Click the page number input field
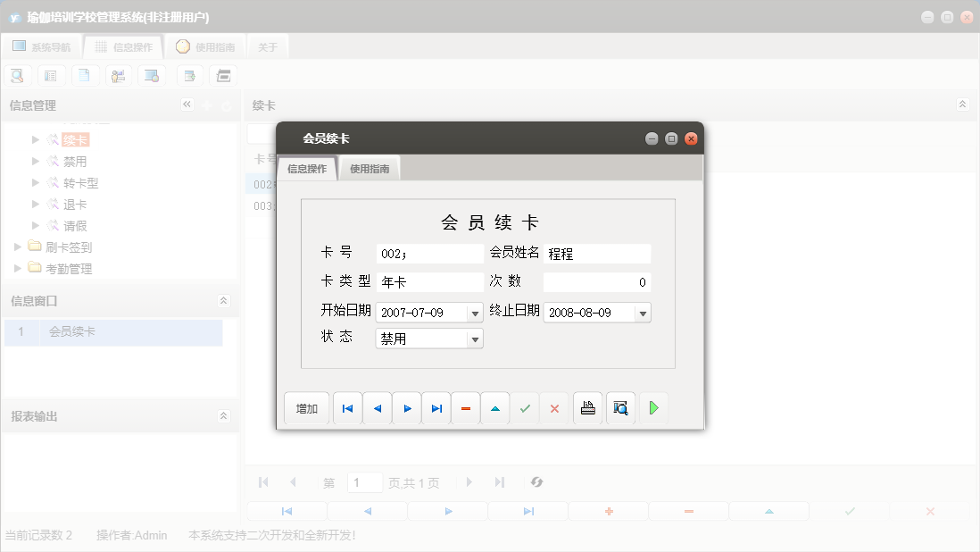Viewport: 980px width, 552px height. 364,482
